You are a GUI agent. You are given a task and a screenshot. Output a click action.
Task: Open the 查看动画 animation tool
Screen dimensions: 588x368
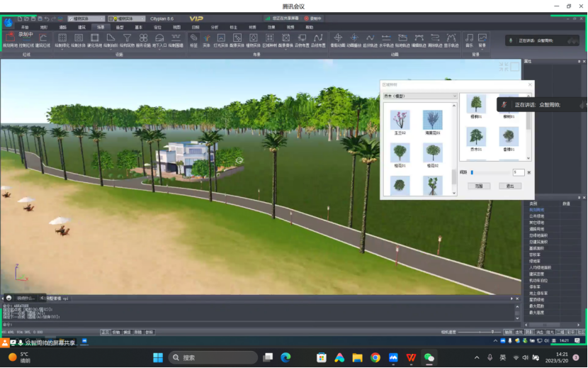click(x=337, y=39)
